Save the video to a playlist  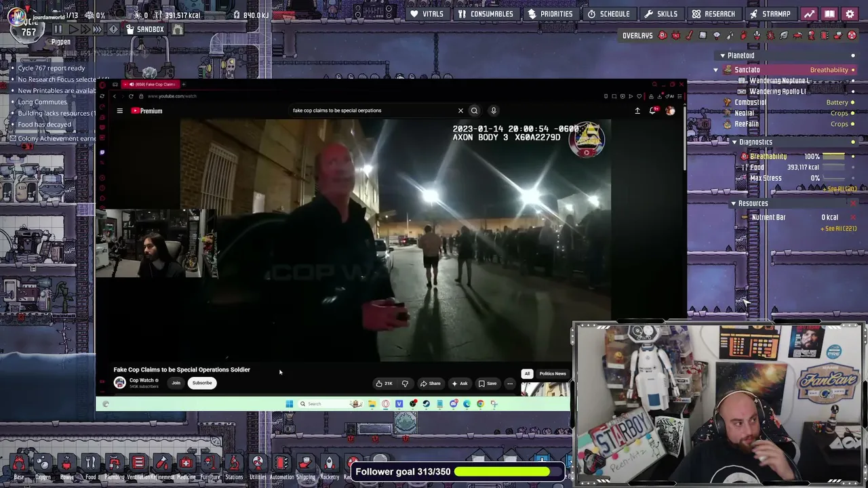tap(488, 384)
